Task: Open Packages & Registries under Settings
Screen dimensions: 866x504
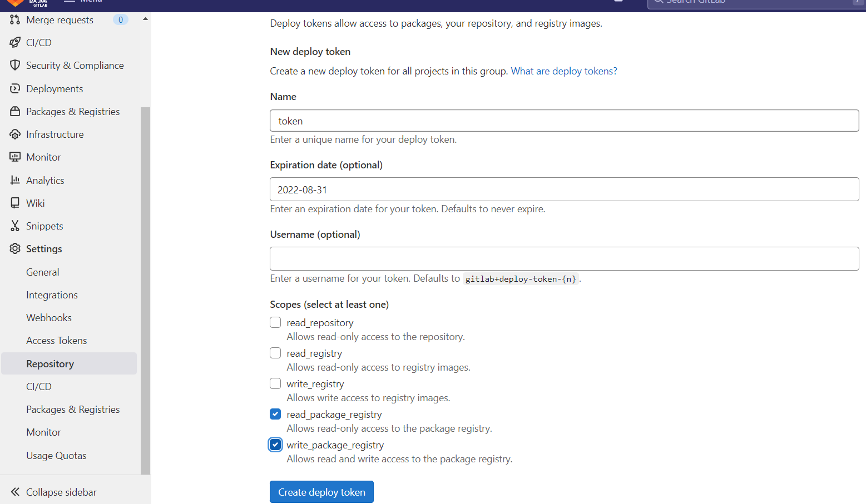Action: (x=69, y=410)
